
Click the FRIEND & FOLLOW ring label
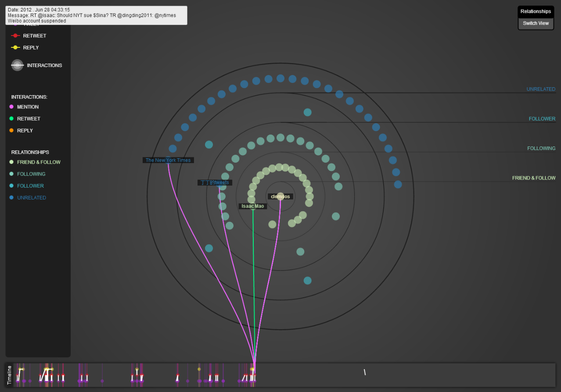(533, 178)
